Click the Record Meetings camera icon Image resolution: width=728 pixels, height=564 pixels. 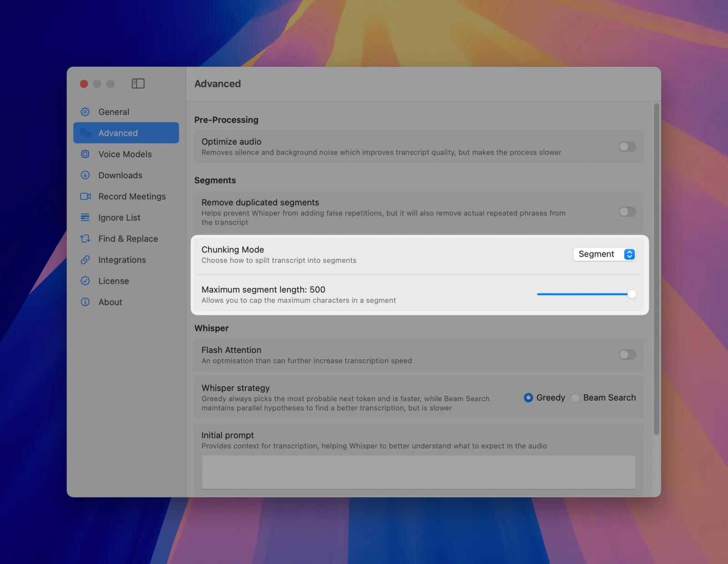click(85, 196)
